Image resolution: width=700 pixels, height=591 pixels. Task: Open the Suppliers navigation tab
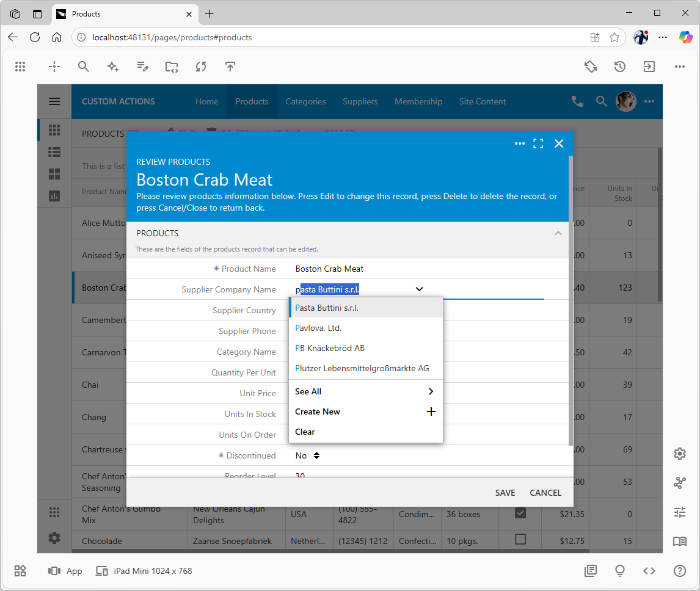coord(360,101)
